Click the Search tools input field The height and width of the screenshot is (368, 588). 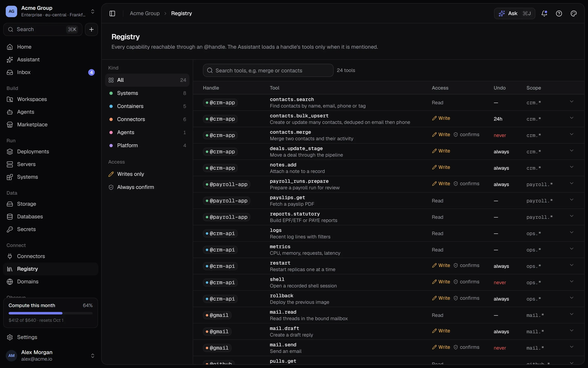[x=268, y=70]
